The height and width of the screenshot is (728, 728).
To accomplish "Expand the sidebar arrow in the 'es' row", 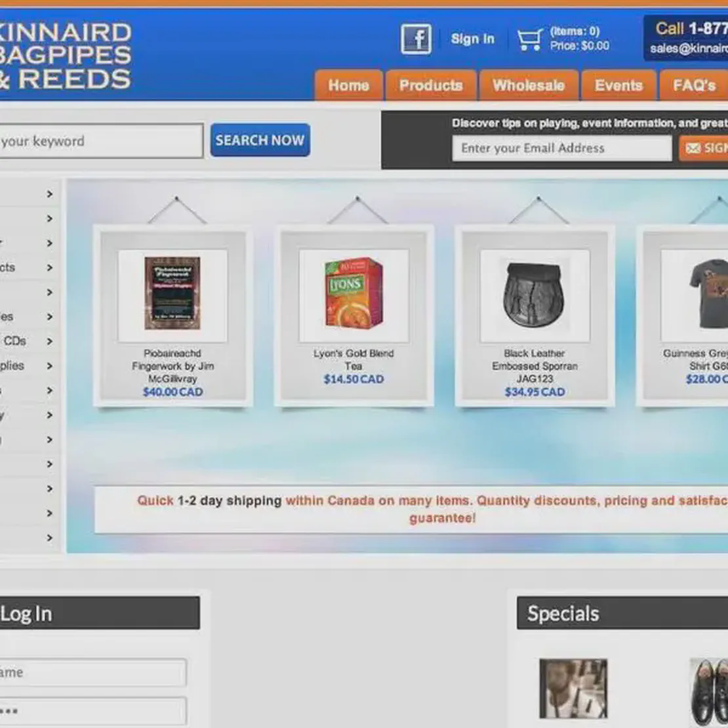I will point(50,317).
